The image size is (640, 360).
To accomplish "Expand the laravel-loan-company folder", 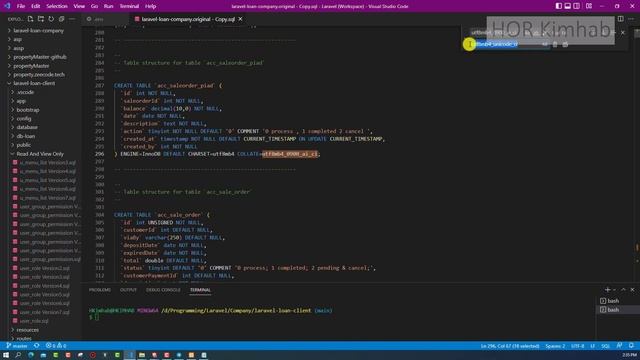I will (38, 31).
